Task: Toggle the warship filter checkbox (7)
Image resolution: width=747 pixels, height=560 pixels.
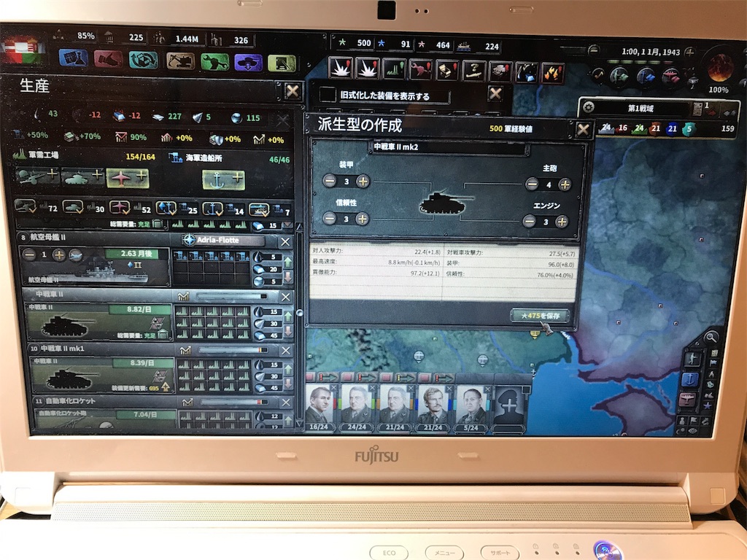Action: [x=259, y=210]
